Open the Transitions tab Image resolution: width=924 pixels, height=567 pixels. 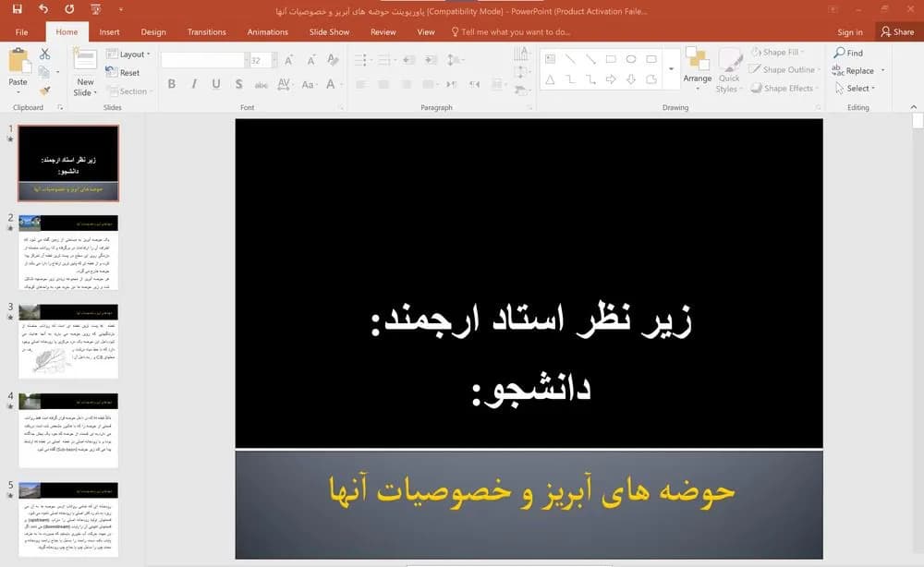click(x=206, y=31)
